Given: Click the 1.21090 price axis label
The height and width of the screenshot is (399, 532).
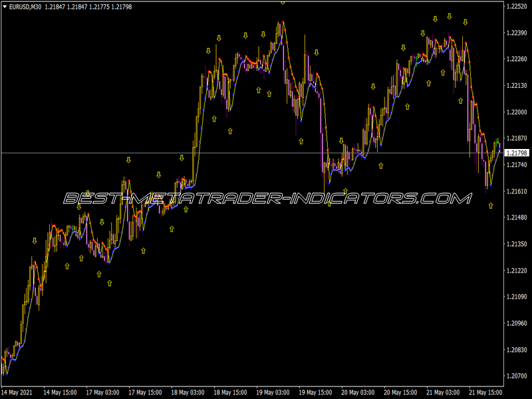Looking at the screenshot, I should [517, 297].
